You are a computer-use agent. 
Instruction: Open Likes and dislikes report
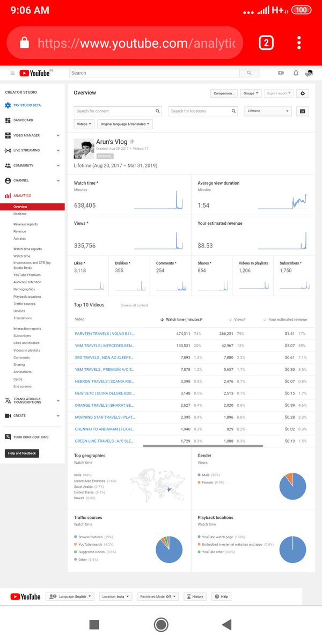26,343
